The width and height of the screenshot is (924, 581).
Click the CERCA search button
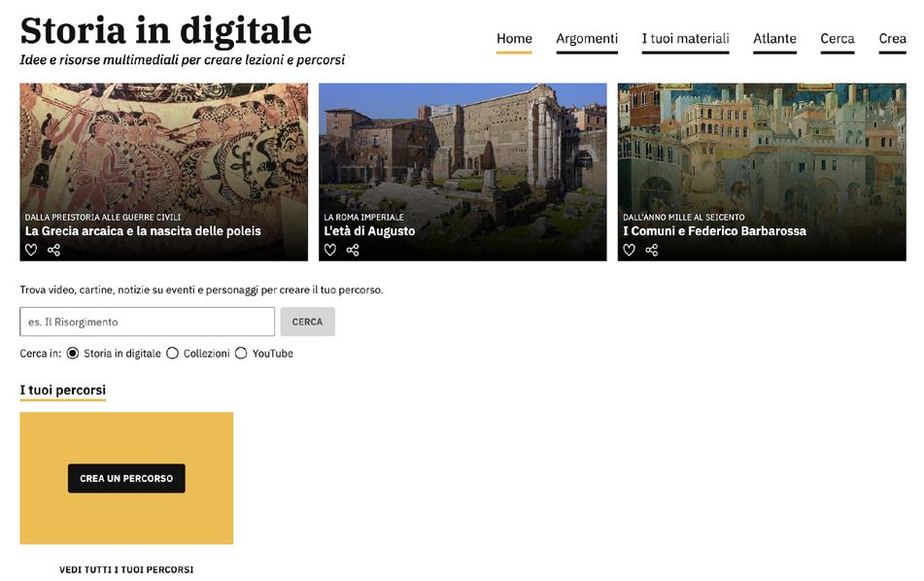pyautogui.click(x=308, y=322)
